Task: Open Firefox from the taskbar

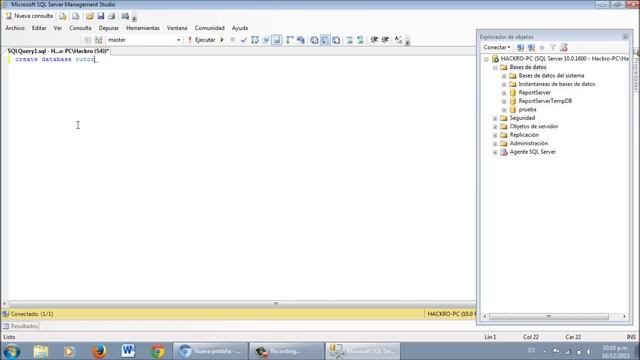Action: 99,351
